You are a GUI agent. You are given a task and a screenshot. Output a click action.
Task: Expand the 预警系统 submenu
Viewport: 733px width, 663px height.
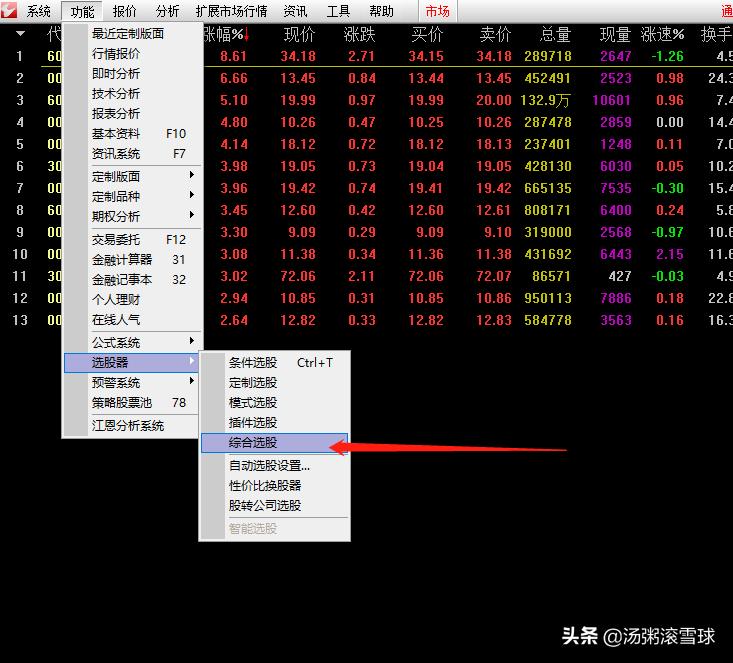[131, 382]
